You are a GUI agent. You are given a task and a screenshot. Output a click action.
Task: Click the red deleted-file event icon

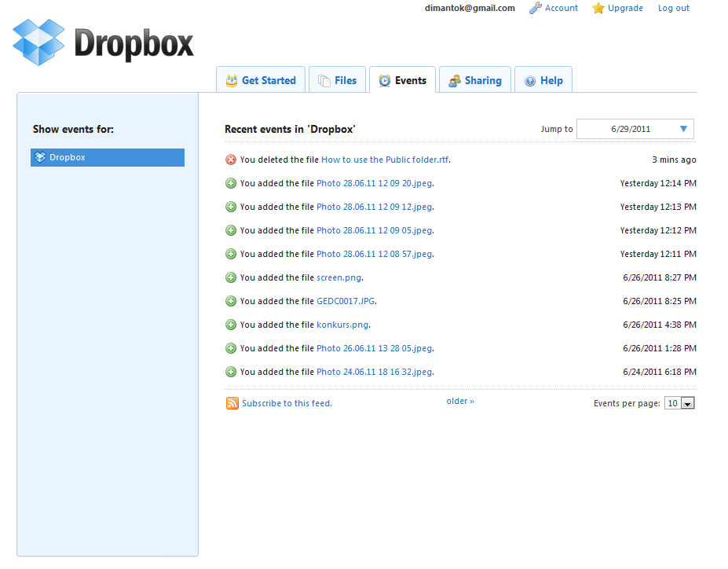coord(231,160)
